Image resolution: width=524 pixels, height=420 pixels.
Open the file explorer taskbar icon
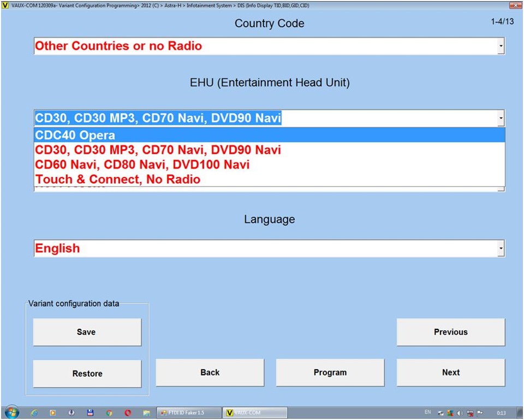[146, 413]
